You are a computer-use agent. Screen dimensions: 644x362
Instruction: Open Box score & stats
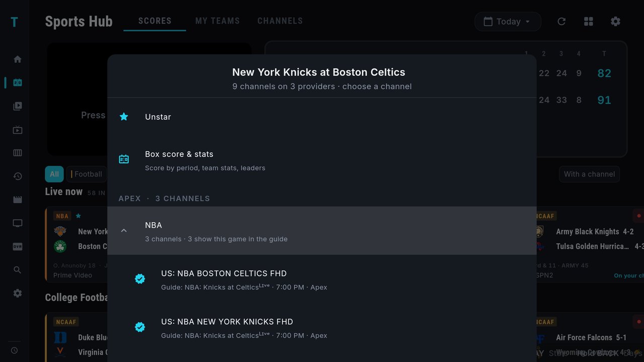tap(322, 159)
